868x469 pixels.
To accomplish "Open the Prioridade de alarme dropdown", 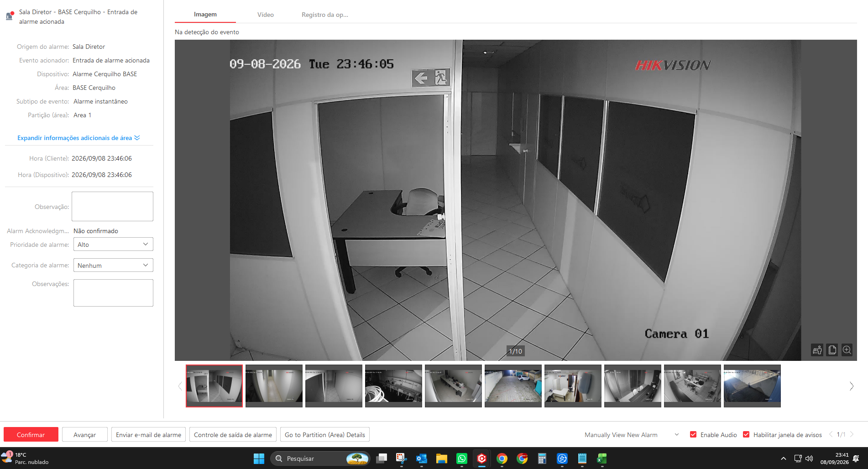I will [113, 245].
